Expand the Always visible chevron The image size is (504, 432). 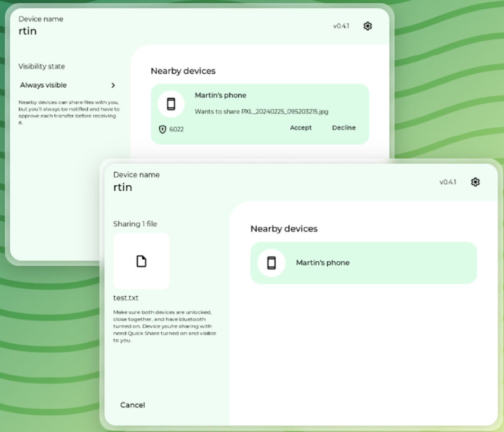[113, 85]
